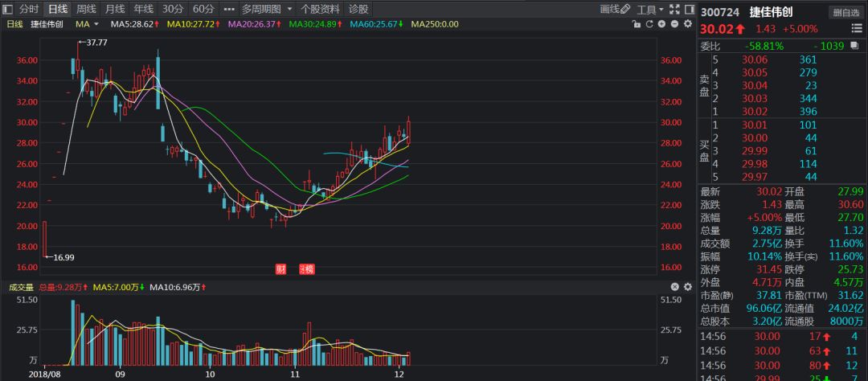Click the 删自选 button
The height and width of the screenshot is (381, 868).
point(845,11)
